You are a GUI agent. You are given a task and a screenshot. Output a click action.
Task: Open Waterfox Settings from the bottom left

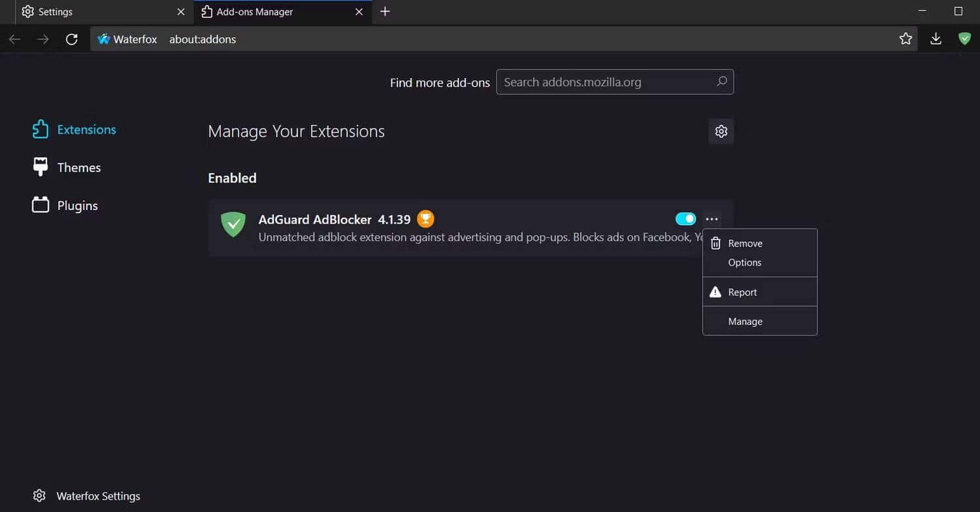pos(86,496)
